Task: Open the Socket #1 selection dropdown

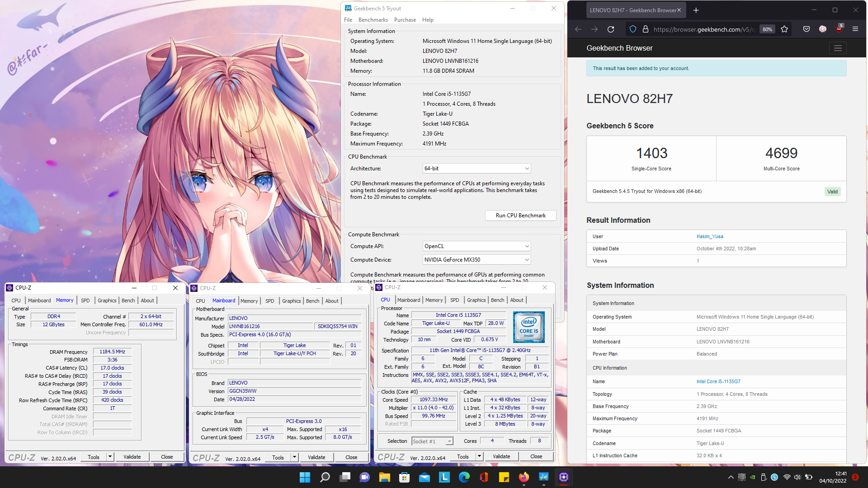Action: (432, 441)
